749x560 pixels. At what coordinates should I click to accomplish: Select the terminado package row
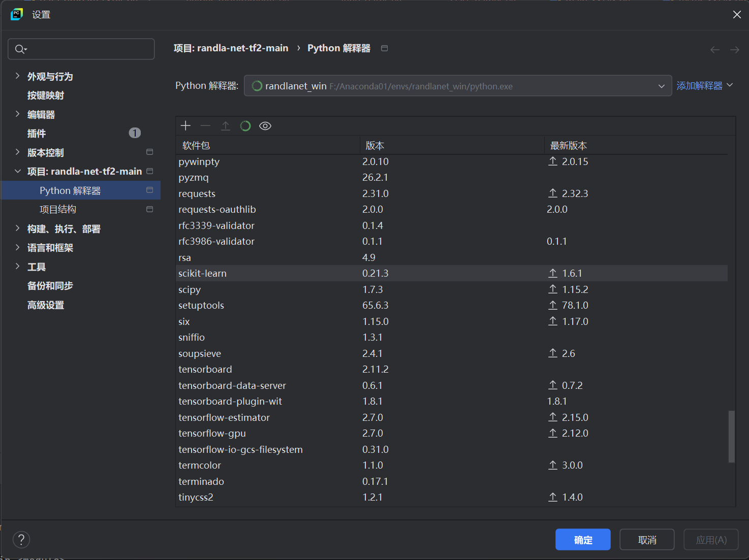(452, 481)
